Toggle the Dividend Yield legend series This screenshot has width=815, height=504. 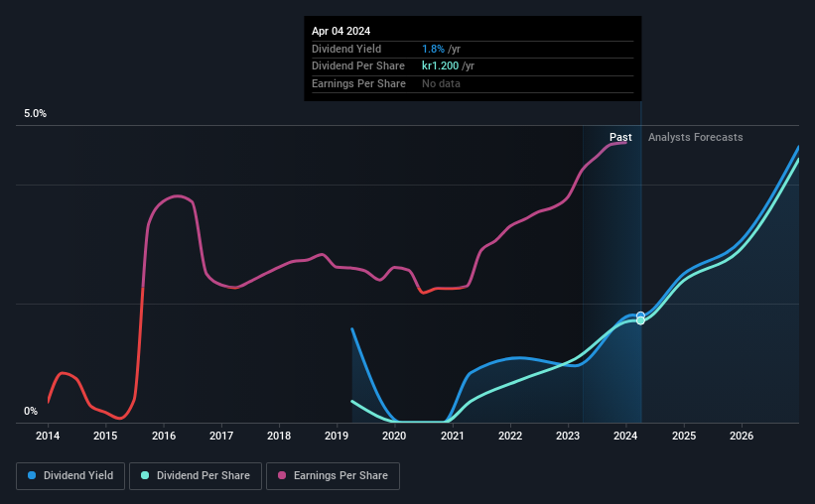pos(70,476)
